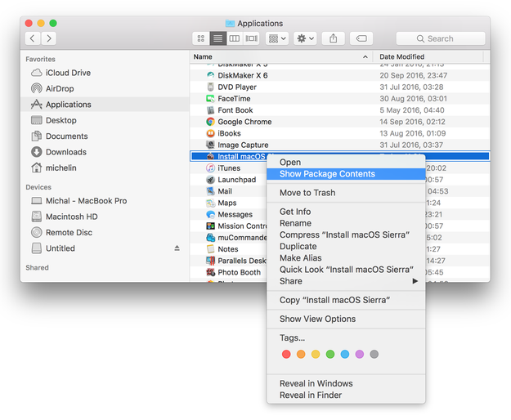Open AirDrop in sidebar
511x420 pixels.
coord(105,88)
